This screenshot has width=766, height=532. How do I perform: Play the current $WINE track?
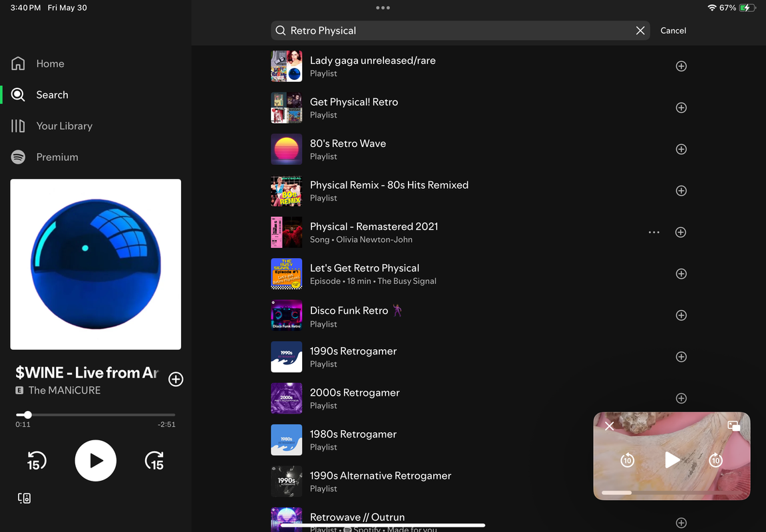96,461
